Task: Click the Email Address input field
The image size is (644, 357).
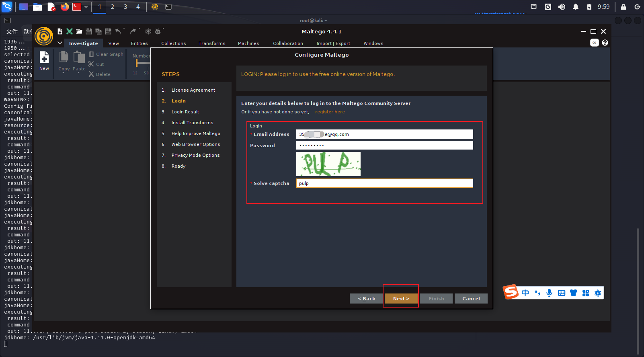Action: [385, 134]
